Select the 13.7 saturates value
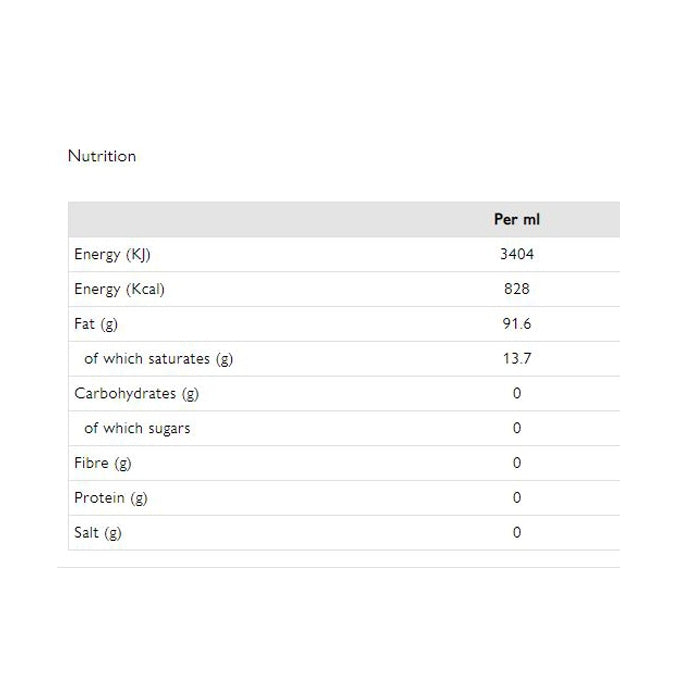 (x=516, y=359)
